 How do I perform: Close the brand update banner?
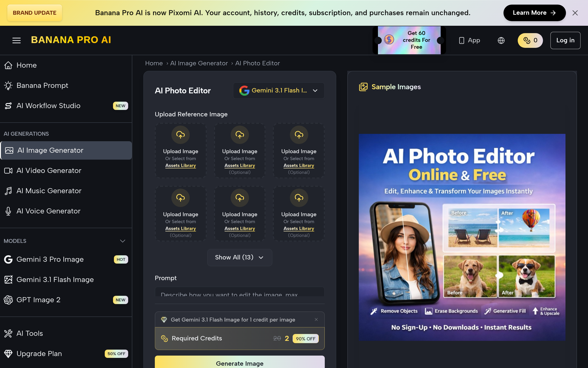575,13
